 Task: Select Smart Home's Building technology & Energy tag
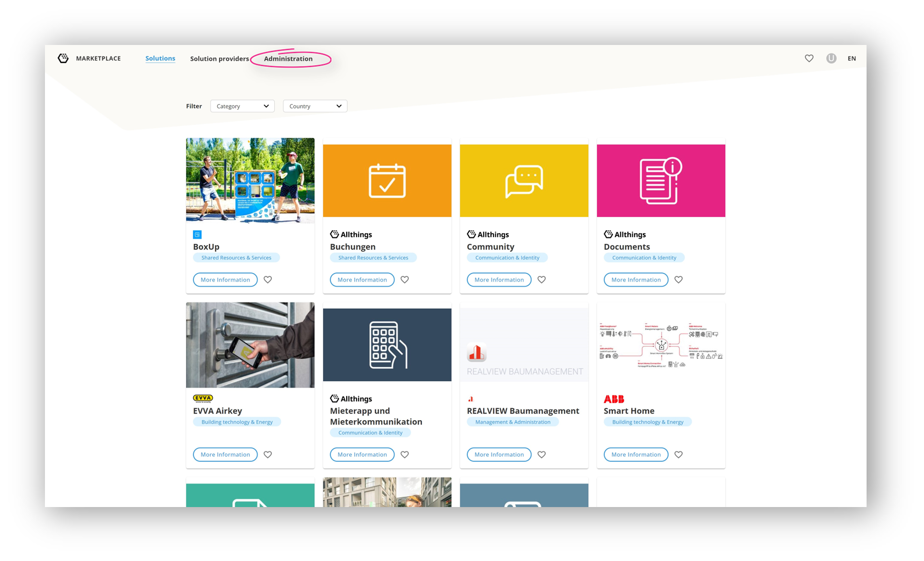[648, 422]
